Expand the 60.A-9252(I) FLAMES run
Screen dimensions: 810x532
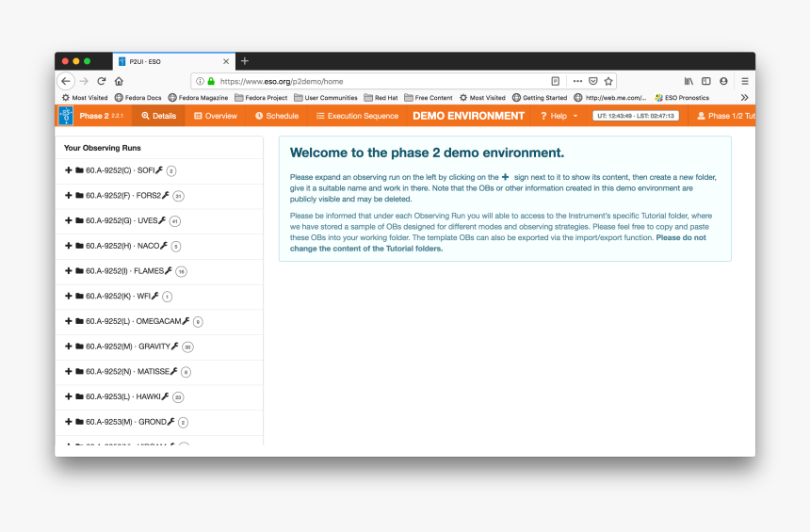coord(69,271)
